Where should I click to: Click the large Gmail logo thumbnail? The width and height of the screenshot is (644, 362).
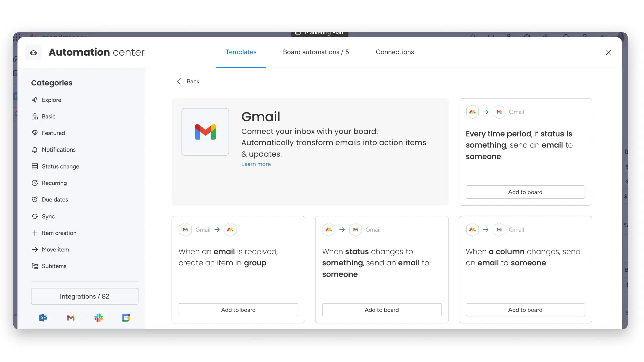(x=205, y=132)
